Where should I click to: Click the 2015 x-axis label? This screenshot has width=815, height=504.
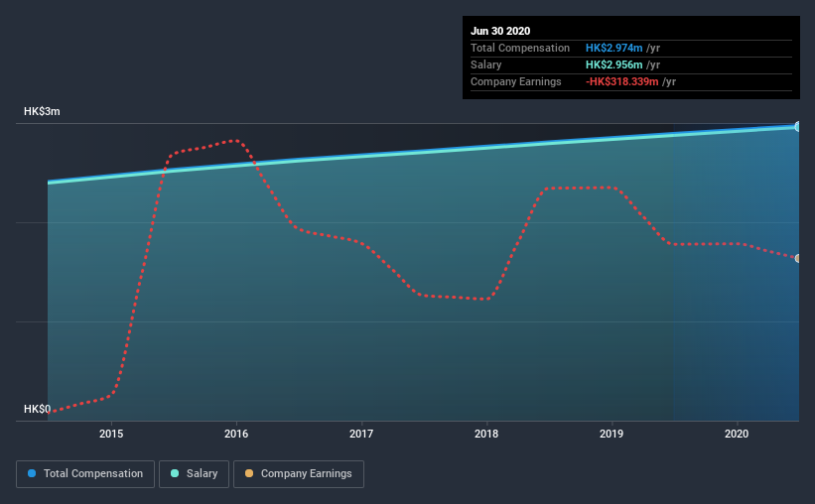click(x=111, y=434)
